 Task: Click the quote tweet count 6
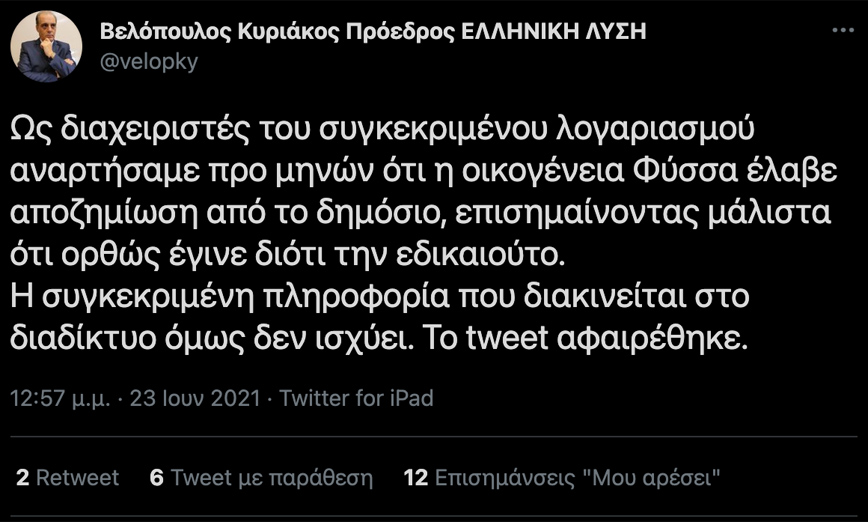(156, 478)
